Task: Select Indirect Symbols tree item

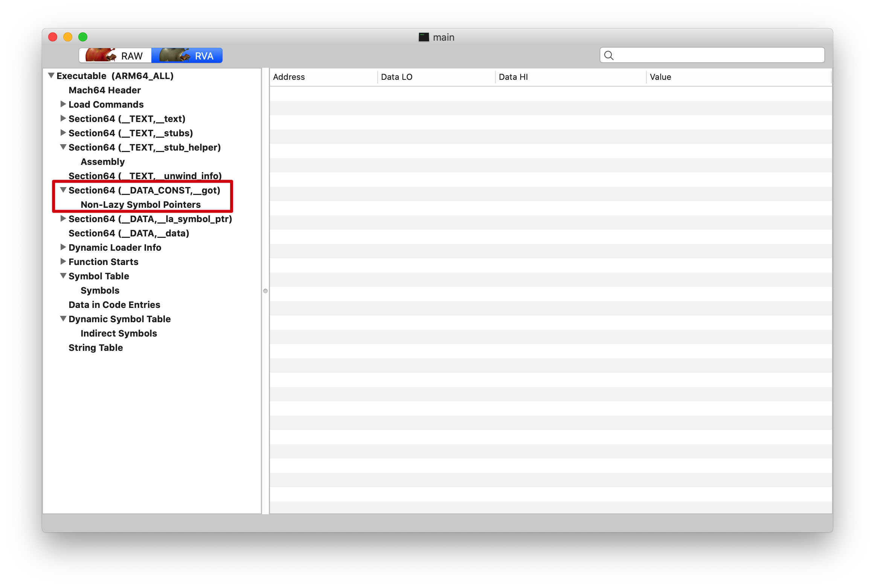Action: [x=118, y=333]
